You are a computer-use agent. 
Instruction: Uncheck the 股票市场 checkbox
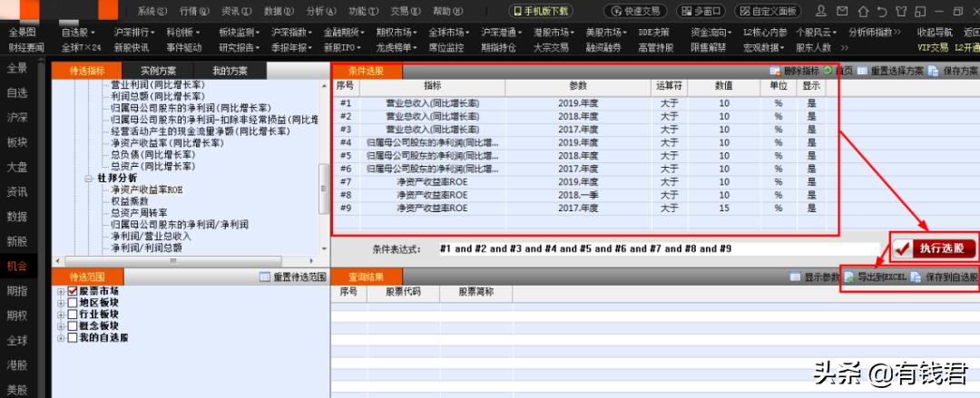coord(73,291)
